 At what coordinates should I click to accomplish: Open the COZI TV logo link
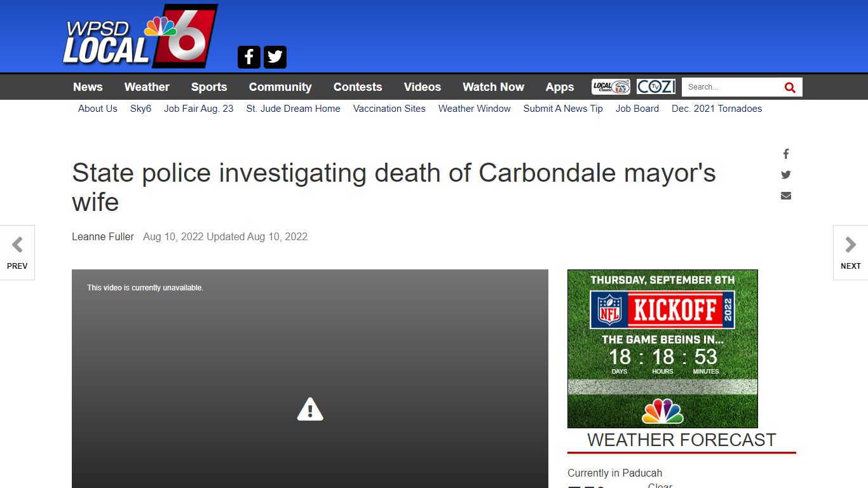[x=656, y=87]
